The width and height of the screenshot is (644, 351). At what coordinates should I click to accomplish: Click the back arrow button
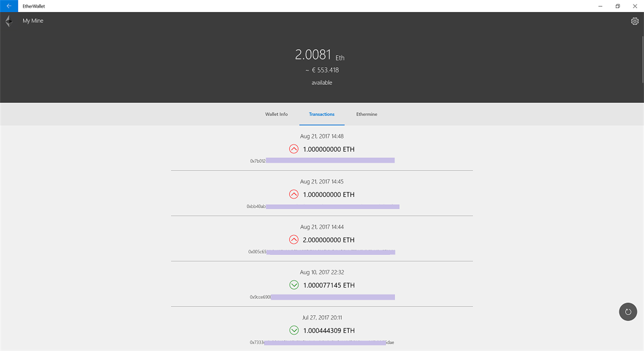(9, 6)
